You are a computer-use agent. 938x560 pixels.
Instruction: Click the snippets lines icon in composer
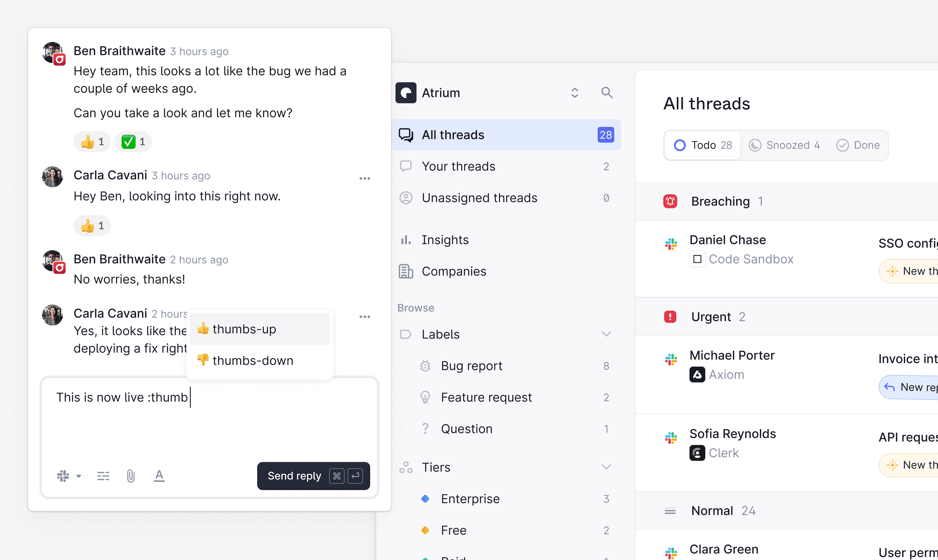point(103,476)
